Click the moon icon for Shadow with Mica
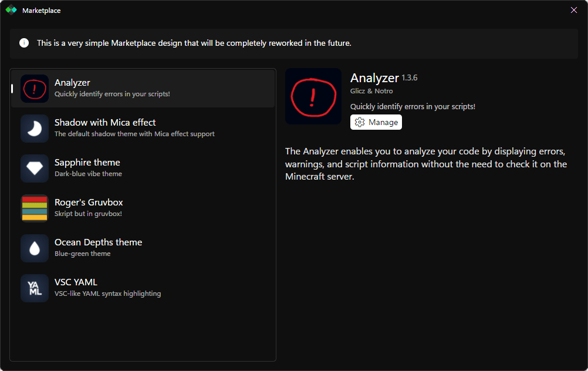The width and height of the screenshot is (588, 371). coord(35,129)
